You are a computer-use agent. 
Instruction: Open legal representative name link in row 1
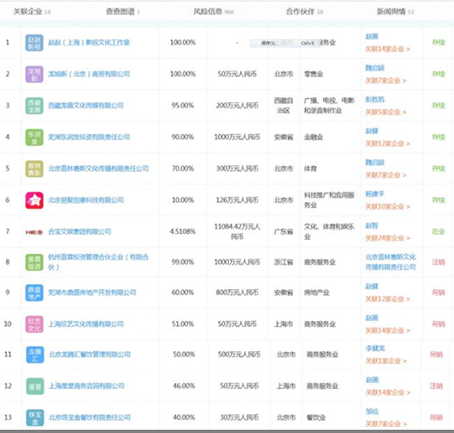coord(372,36)
